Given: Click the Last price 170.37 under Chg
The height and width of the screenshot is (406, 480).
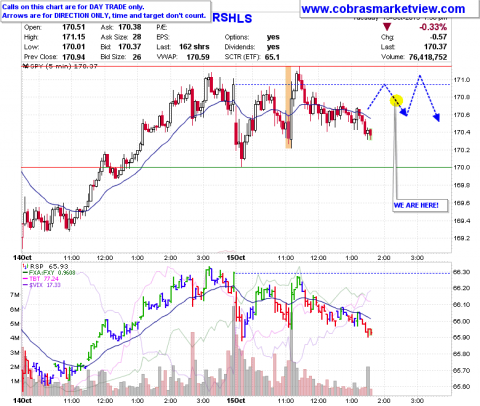Looking at the screenshot, I should 435,47.
